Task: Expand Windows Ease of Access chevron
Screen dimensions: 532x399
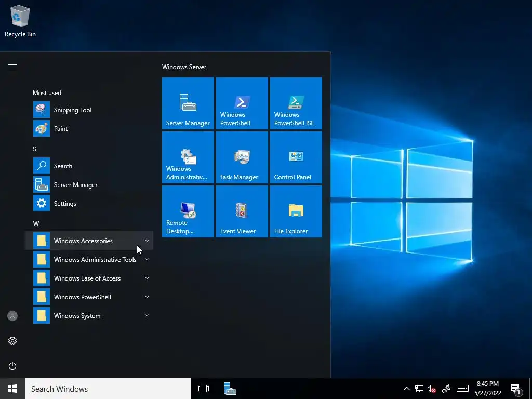Action: [x=147, y=278]
